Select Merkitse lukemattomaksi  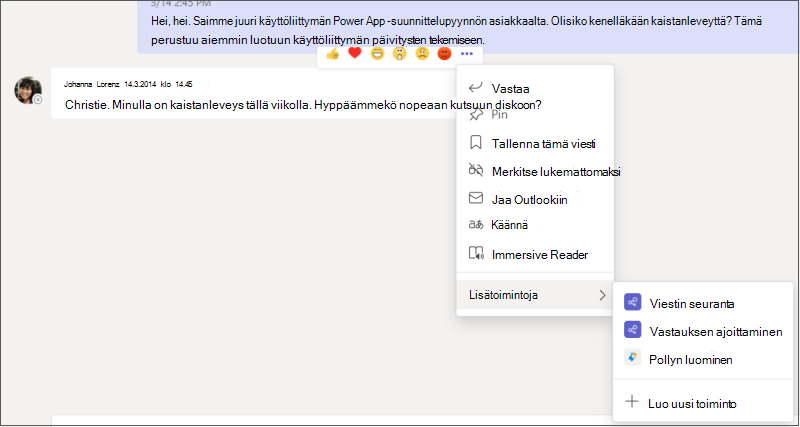tap(535, 171)
